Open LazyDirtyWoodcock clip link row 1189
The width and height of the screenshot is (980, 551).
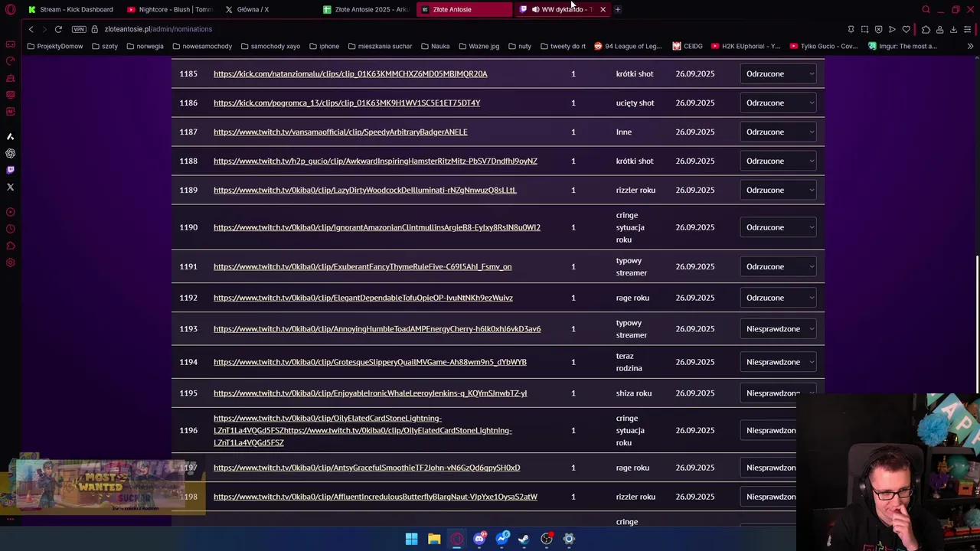click(x=364, y=190)
